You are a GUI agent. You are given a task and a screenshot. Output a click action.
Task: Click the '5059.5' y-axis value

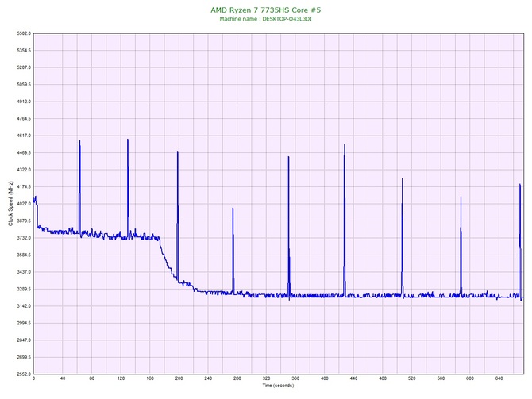coord(24,85)
